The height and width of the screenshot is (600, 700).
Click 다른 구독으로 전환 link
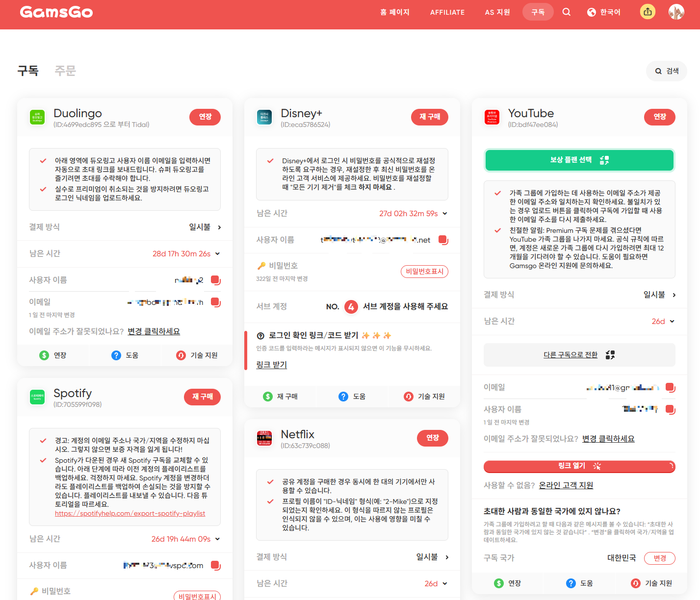(570, 355)
